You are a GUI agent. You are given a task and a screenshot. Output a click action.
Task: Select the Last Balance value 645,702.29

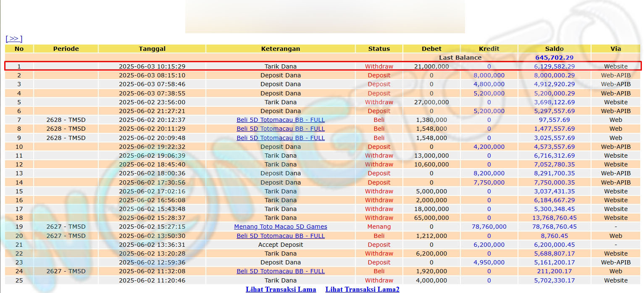(554, 58)
